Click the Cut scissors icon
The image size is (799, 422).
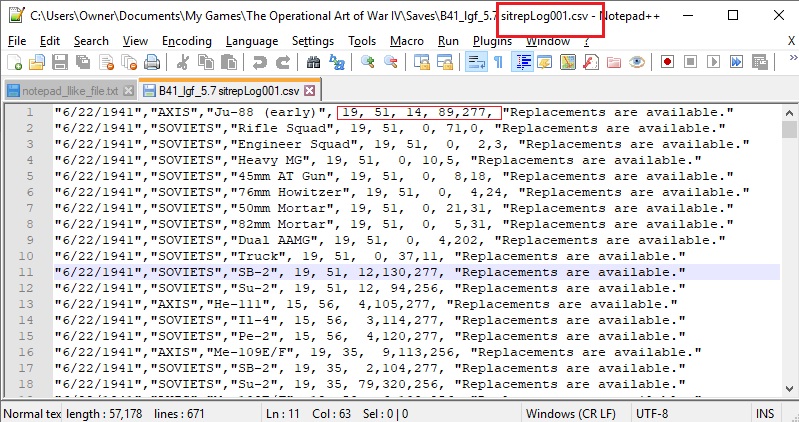pyautogui.click(x=182, y=62)
